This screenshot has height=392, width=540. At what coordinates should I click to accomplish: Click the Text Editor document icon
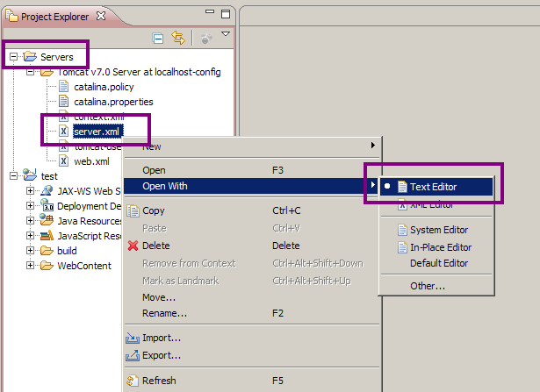402,187
